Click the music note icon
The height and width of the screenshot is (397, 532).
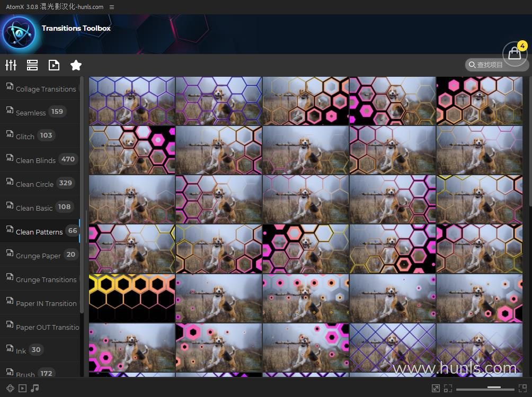35,388
